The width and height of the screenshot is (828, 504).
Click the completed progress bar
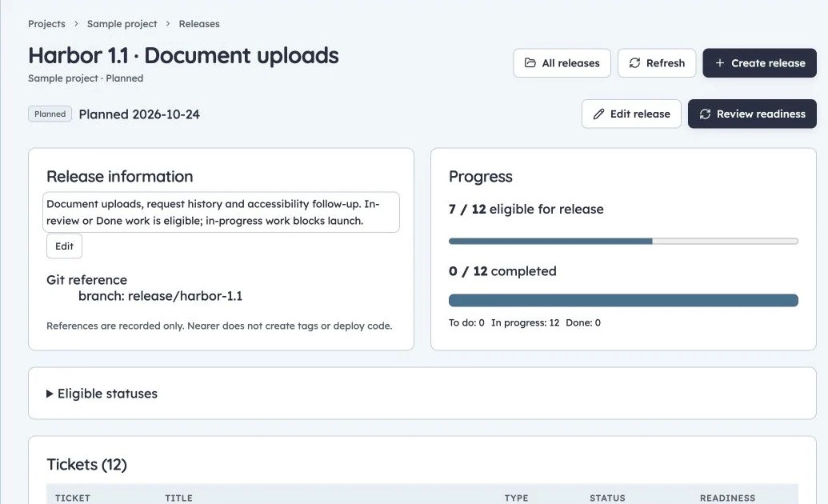pyautogui.click(x=623, y=300)
